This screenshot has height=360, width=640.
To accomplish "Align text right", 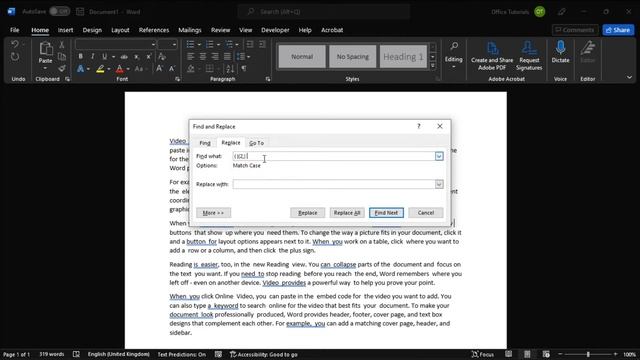I will (215, 56).
